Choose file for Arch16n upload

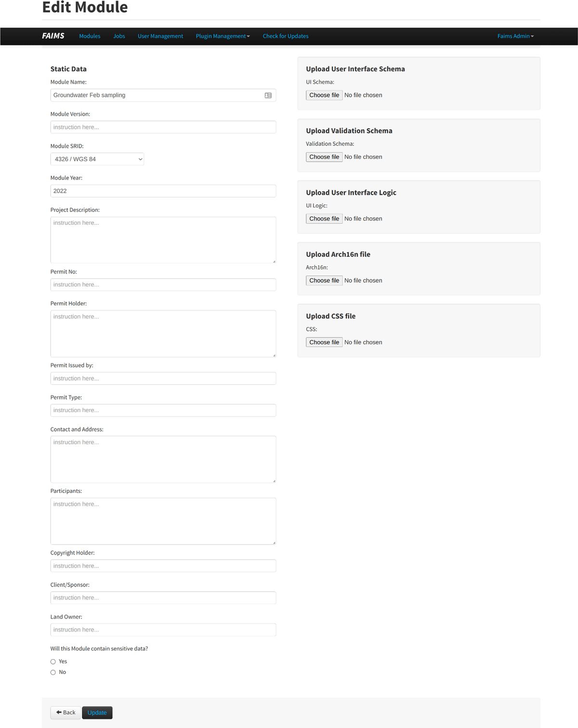[x=324, y=280]
